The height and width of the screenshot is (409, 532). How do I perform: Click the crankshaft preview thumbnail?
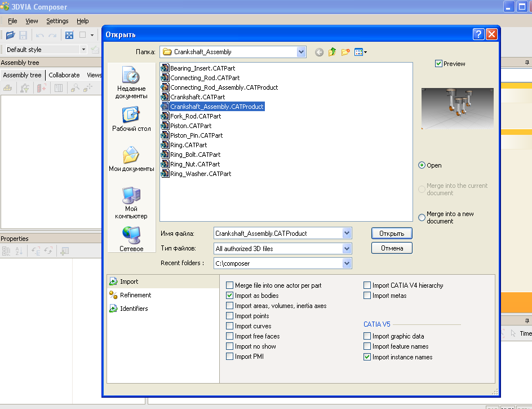[458, 109]
